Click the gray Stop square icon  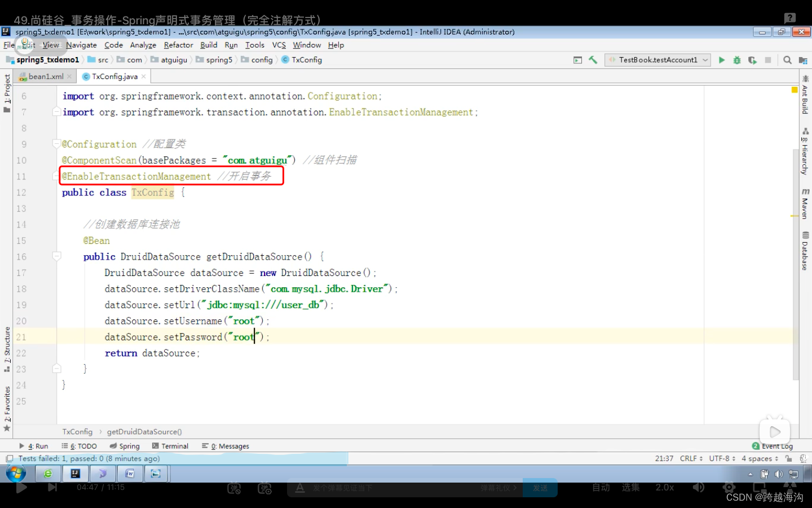pyautogui.click(x=768, y=60)
